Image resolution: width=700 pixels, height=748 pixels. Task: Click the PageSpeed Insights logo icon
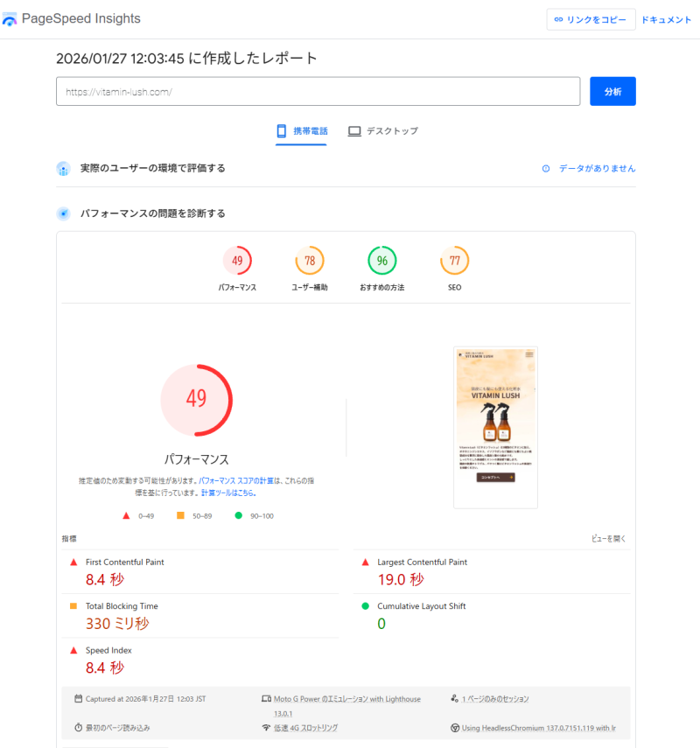click(x=10, y=19)
